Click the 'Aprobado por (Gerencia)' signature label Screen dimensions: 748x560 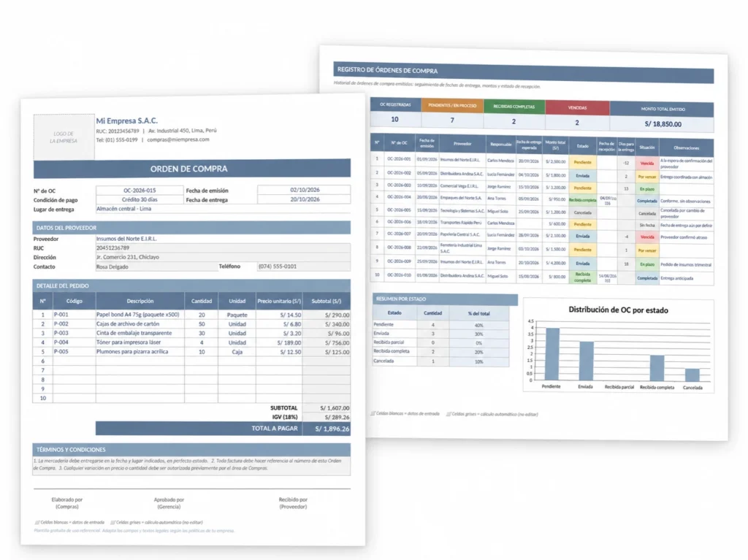coord(169,503)
